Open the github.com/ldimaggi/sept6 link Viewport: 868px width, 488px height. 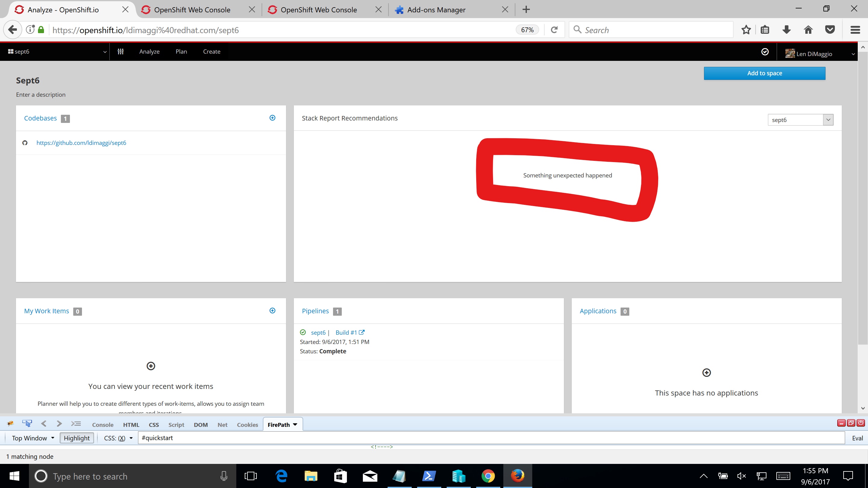[81, 142]
